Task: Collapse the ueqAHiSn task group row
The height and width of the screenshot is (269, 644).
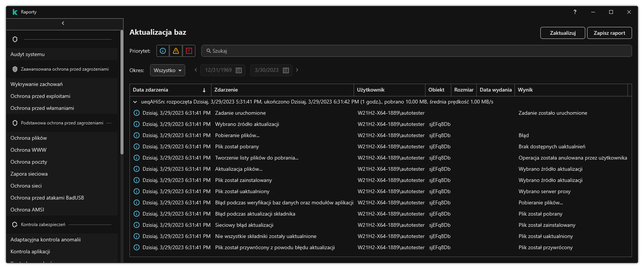Action: 135,102
